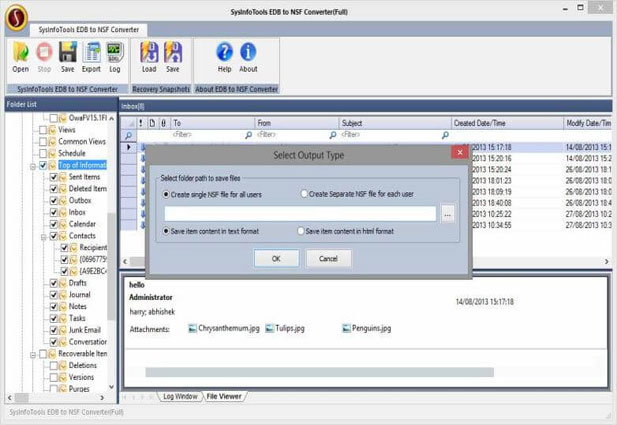Click the folder list scroll up arrow
This screenshot has width=617, height=425.
(x=112, y=118)
